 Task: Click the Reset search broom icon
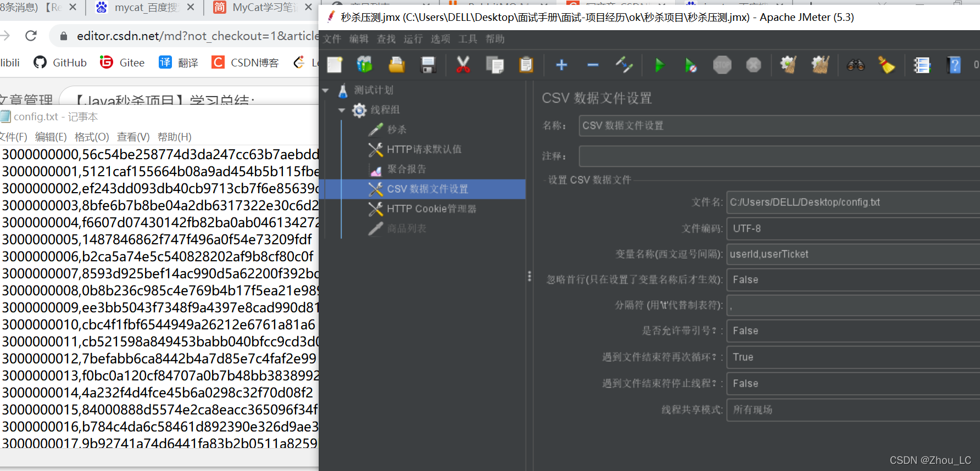click(x=887, y=65)
